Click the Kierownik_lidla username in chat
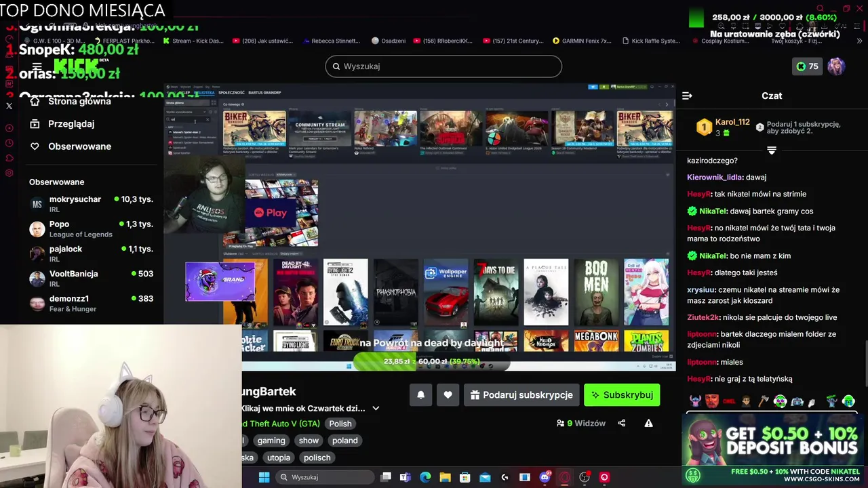The image size is (868, 488). click(715, 178)
